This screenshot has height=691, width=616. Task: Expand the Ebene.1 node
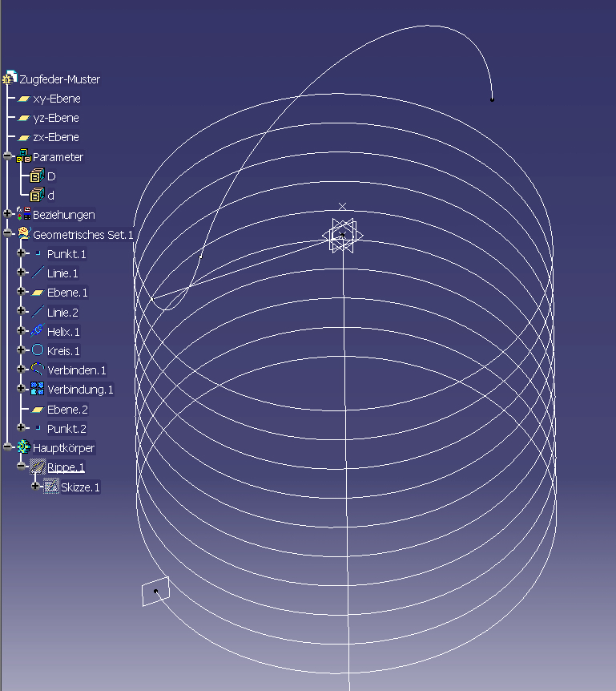click(x=21, y=292)
